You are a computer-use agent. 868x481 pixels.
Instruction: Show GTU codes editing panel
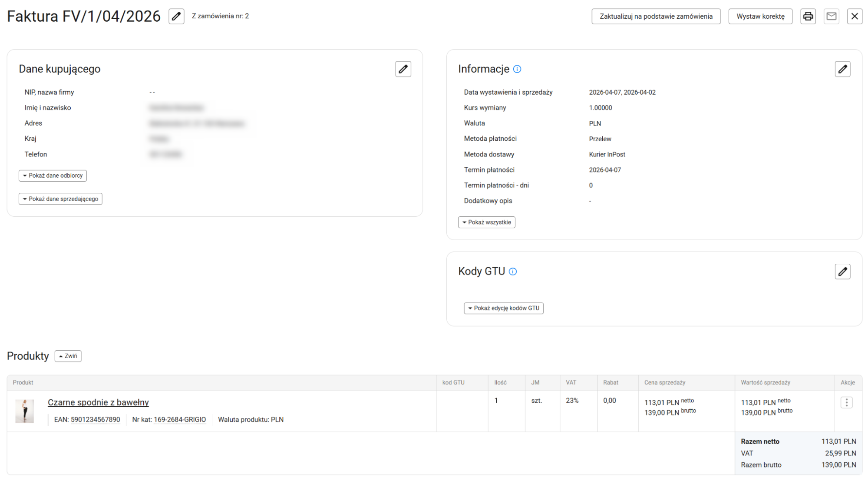pyautogui.click(x=503, y=308)
